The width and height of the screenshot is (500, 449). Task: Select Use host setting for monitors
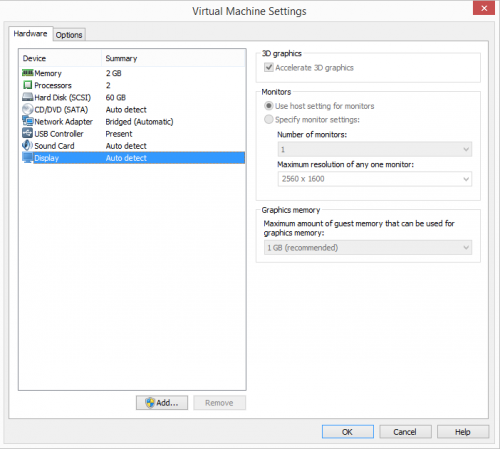269,106
